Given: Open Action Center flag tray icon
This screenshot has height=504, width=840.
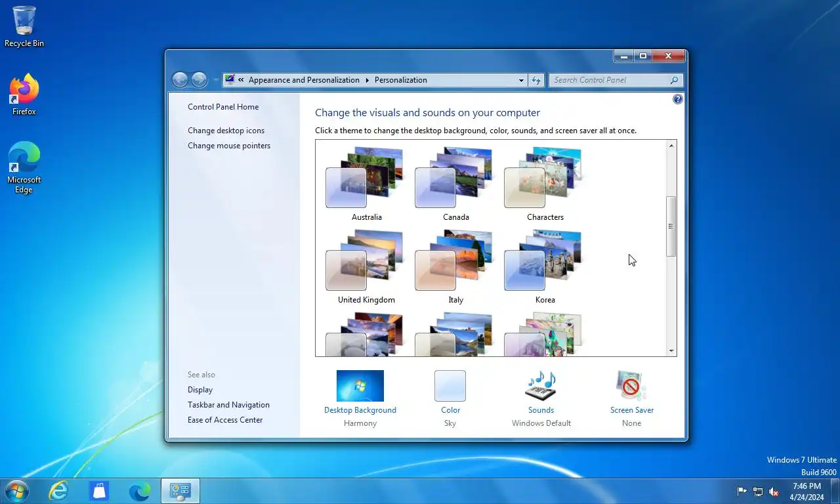Looking at the screenshot, I should [x=742, y=492].
